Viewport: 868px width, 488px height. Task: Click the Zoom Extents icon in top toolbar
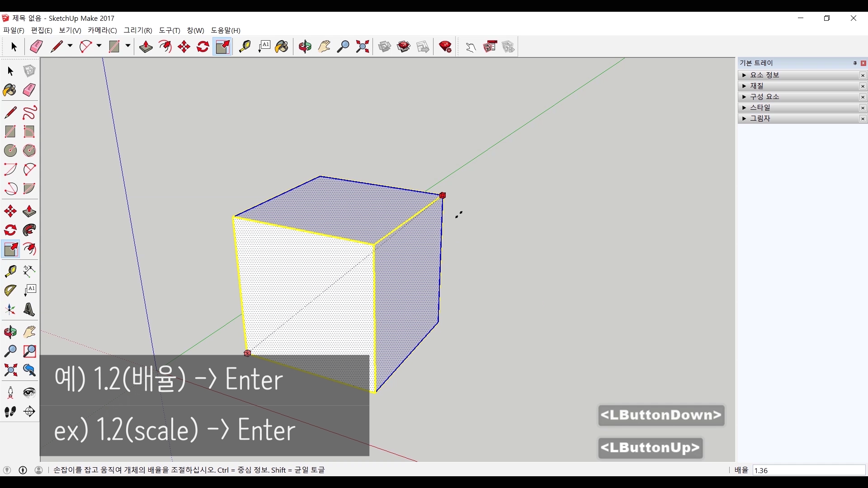pyautogui.click(x=362, y=47)
